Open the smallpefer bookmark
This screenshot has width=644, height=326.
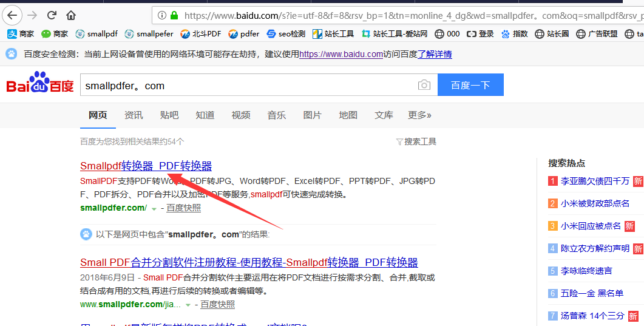point(149,34)
